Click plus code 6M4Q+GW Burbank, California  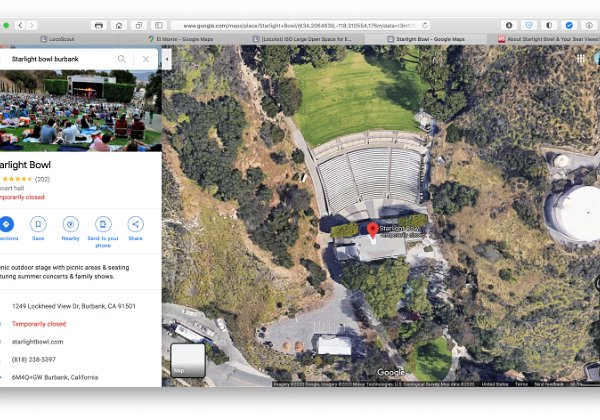[x=55, y=377]
